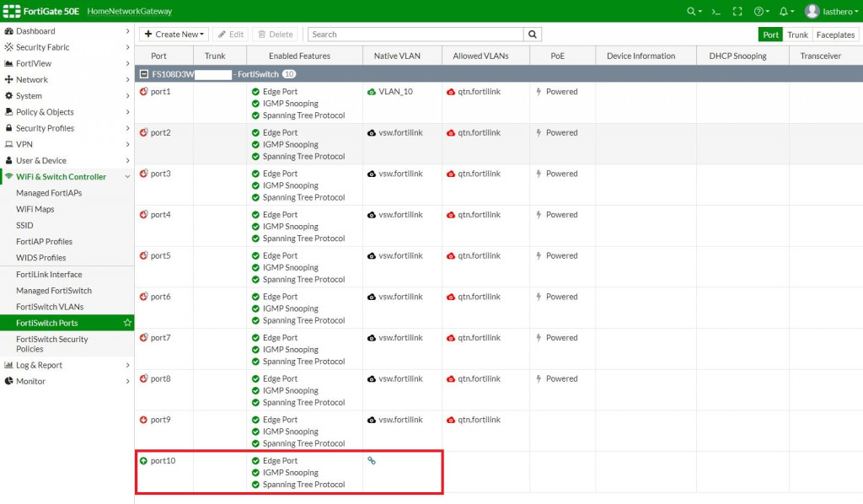Screen dimensions: 863x504
Task: Expand the Security Profiles chevron
Action: click(128, 128)
